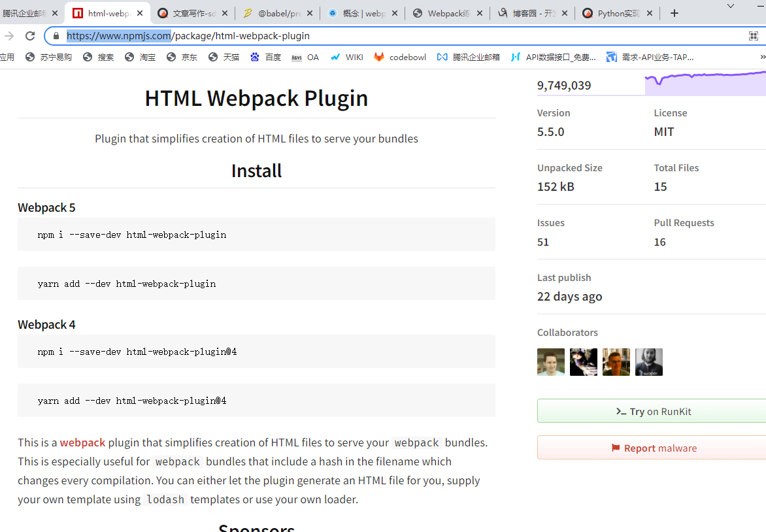
Task: Click the Install heading
Action: 256,171
